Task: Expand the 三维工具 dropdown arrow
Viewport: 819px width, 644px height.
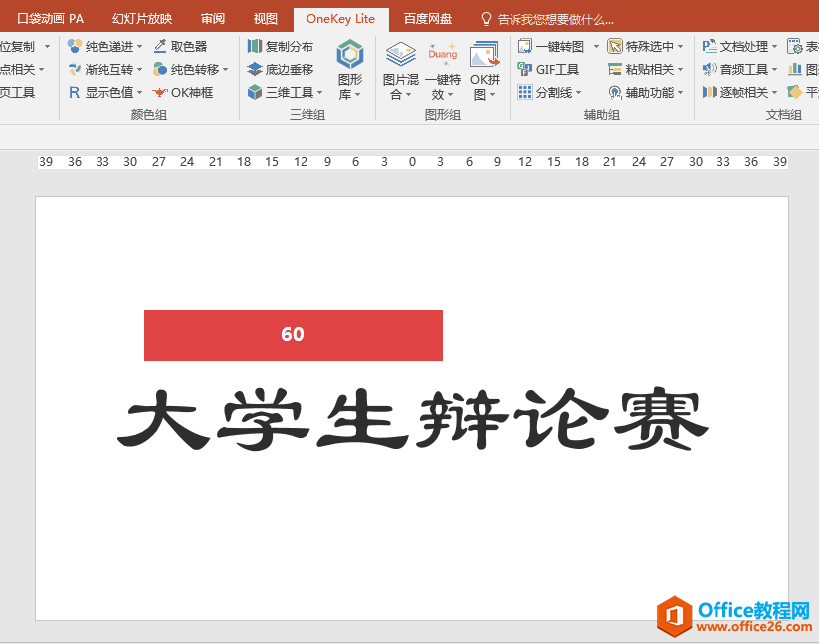Action: click(319, 93)
